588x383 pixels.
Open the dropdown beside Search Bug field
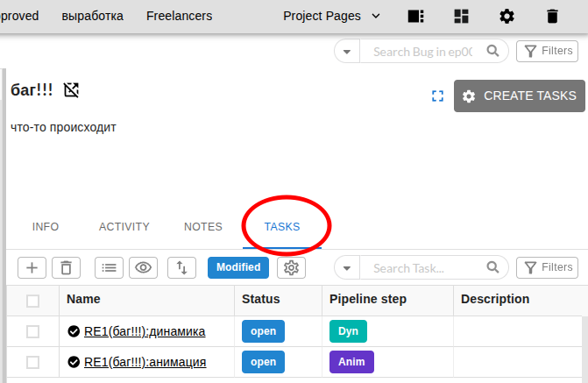(347, 52)
